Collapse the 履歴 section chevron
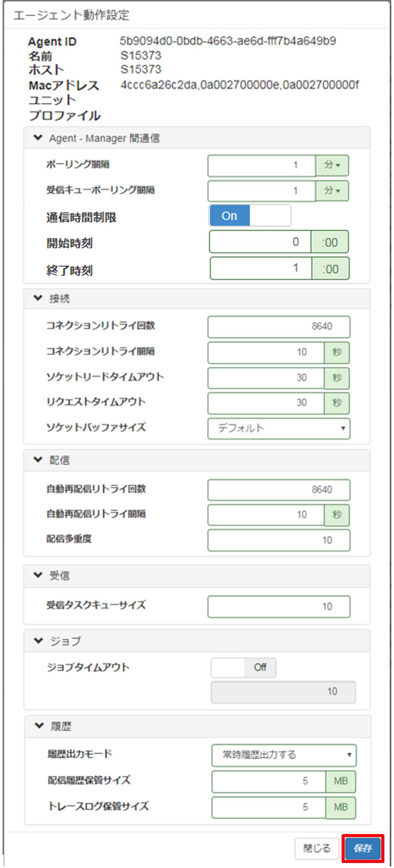Screen dimensions: 394x868 click(39, 726)
